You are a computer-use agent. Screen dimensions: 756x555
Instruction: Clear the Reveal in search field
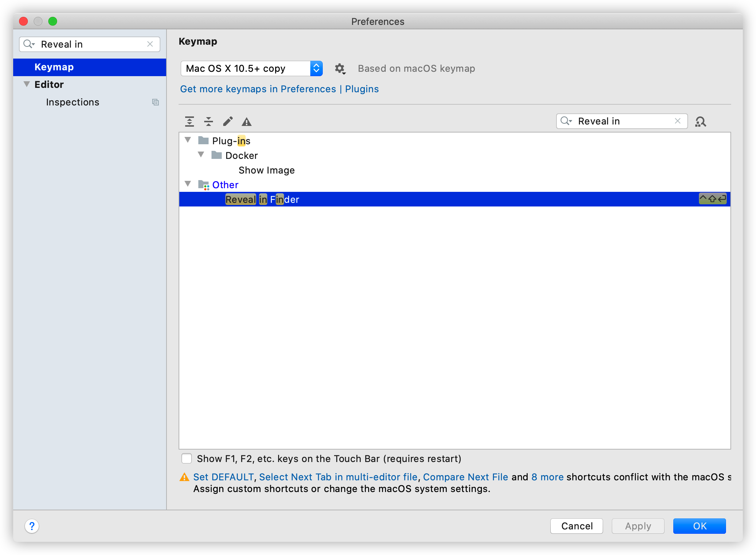[x=678, y=121]
